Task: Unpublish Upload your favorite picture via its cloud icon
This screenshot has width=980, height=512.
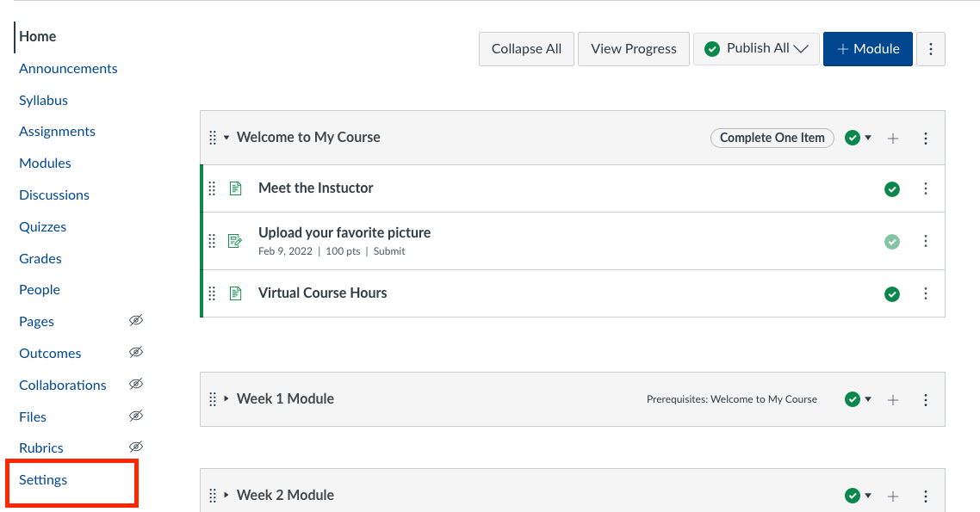Action: (x=892, y=242)
